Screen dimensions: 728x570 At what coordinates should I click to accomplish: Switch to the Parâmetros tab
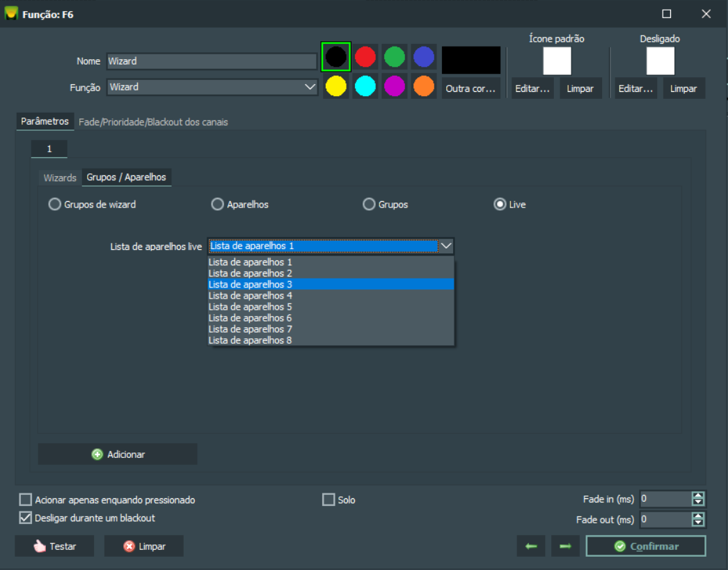(x=45, y=121)
